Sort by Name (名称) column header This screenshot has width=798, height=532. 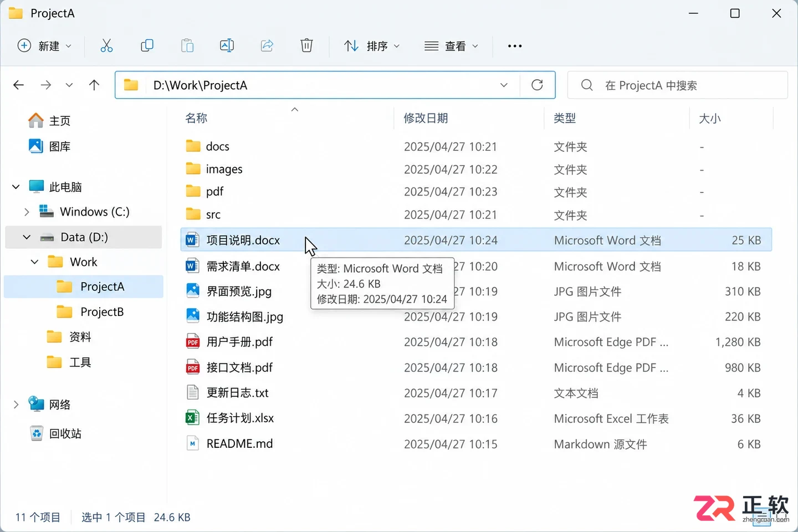196,118
